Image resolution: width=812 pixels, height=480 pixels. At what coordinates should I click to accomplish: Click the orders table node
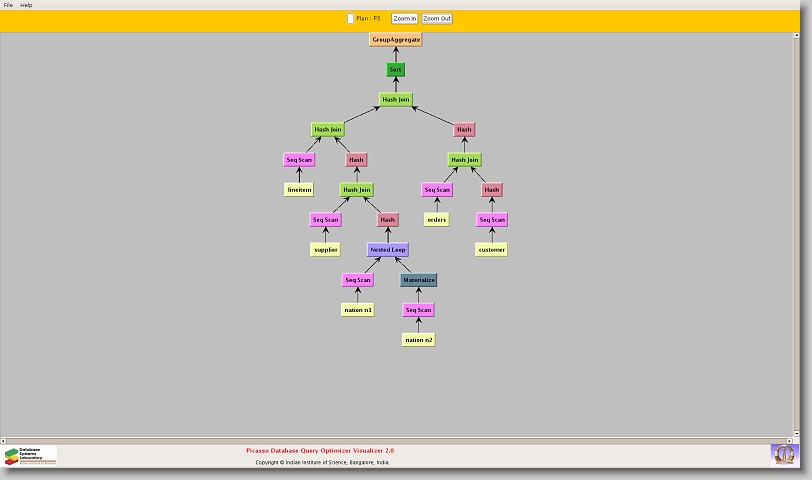pyautogui.click(x=437, y=220)
